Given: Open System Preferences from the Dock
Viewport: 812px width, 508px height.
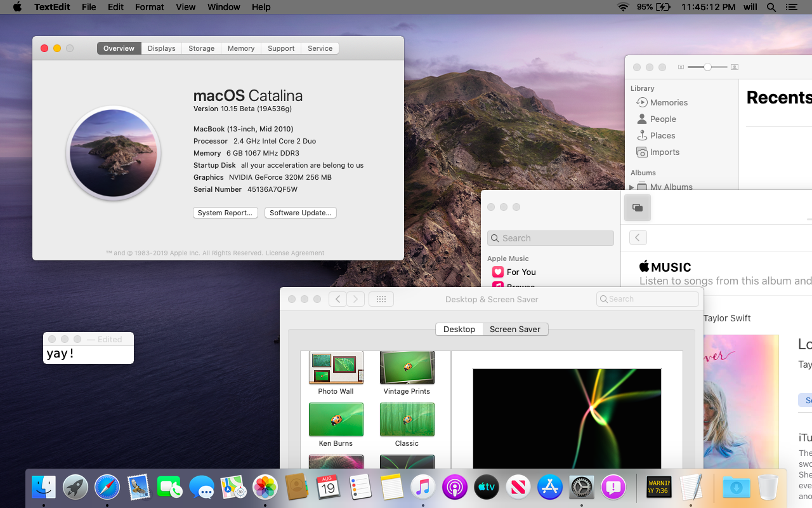Looking at the screenshot, I should point(582,487).
